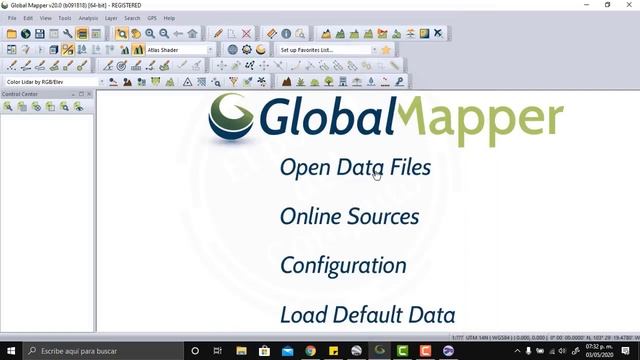This screenshot has width=640, height=360.
Task: Click the first yellow mountain analysis icon
Action: (326, 34)
